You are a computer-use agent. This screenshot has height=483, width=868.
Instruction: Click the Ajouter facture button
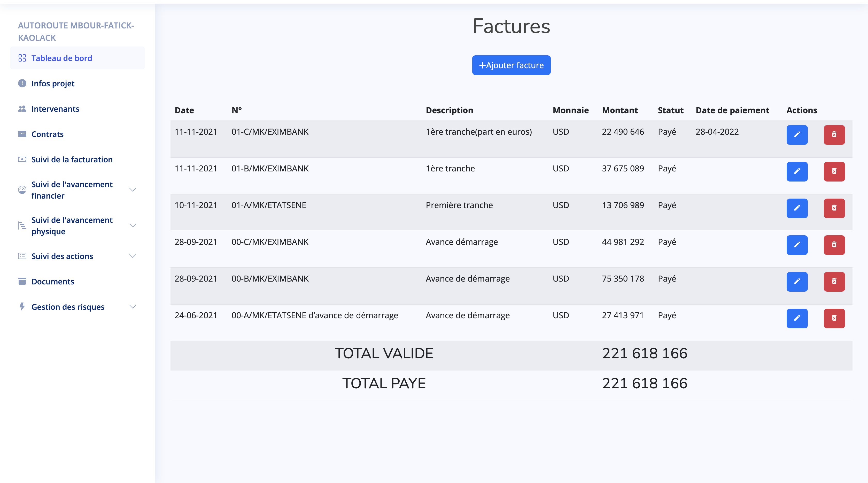[x=511, y=65]
